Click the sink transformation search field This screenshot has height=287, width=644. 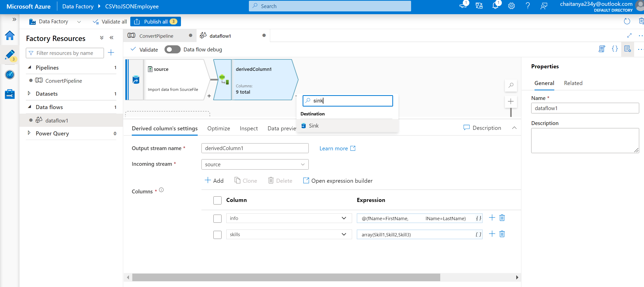(x=348, y=101)
